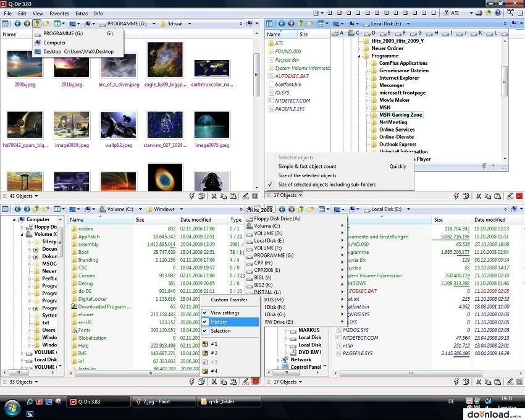Toggle History checkmark in Custom Transfer menu
525x420 pixels.
(206, 322)
